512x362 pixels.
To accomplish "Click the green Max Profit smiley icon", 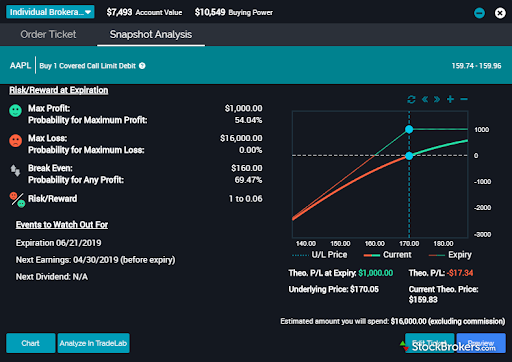I will (15, 110).
